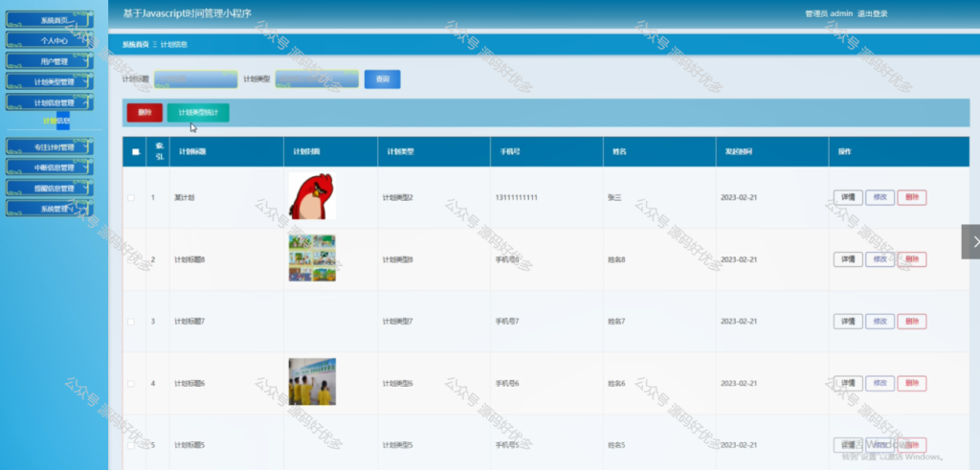
Task: Click the red 删除 batch delete button
Action: 145,113
